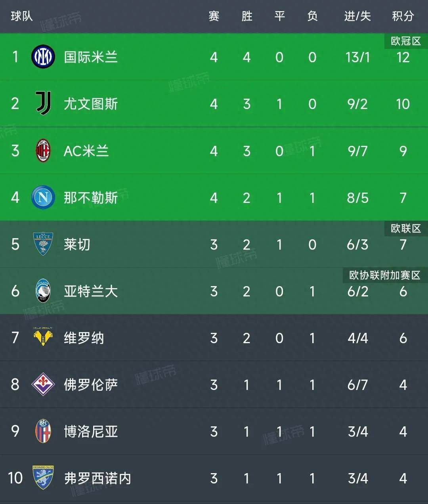The image size is (428, 504).
Task: Click the Hellas Verona club crest
Action: pyautogui.click(x=42, y=338)
